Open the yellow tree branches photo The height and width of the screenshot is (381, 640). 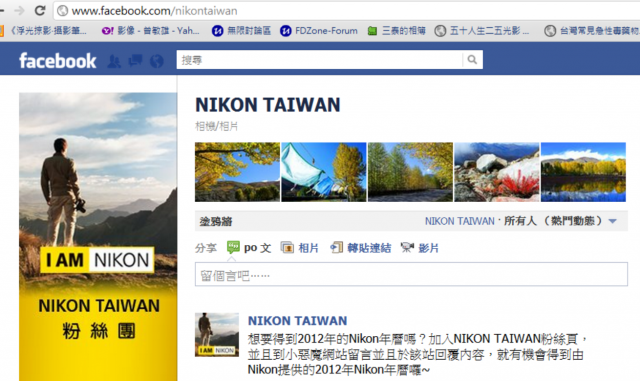[238, 172]
